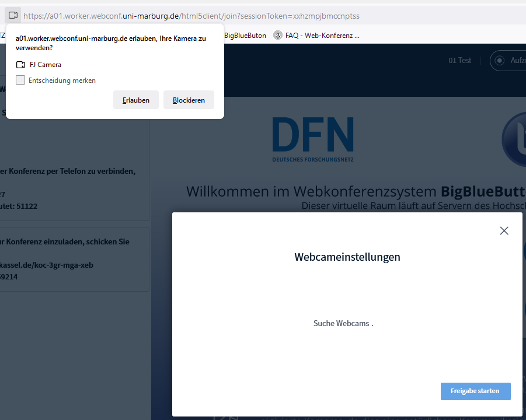Click the 01 Test meeting title
Screen dimensions: 526x420
(x=459, y=60)
